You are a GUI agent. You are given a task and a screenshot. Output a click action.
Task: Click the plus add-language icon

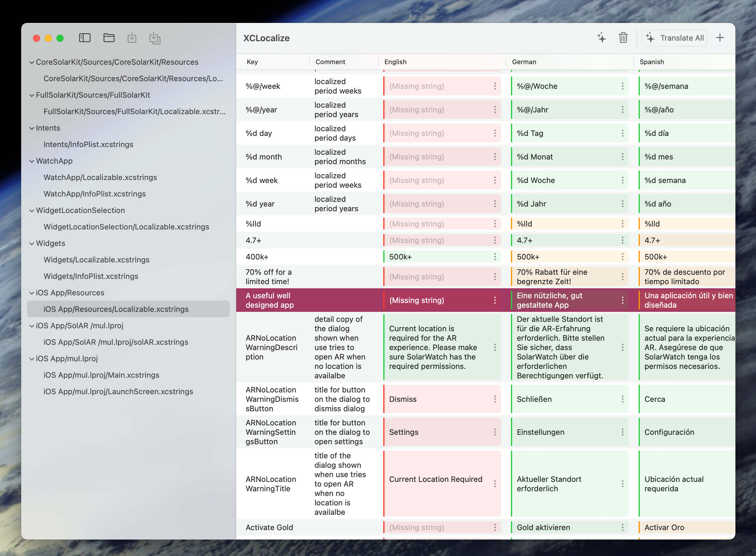720,38
